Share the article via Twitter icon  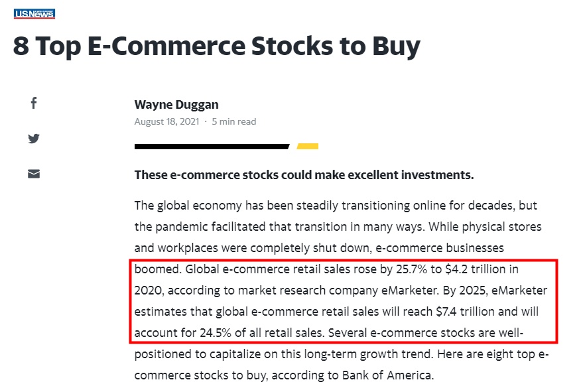pyautogui.click(x=34, y=139)
